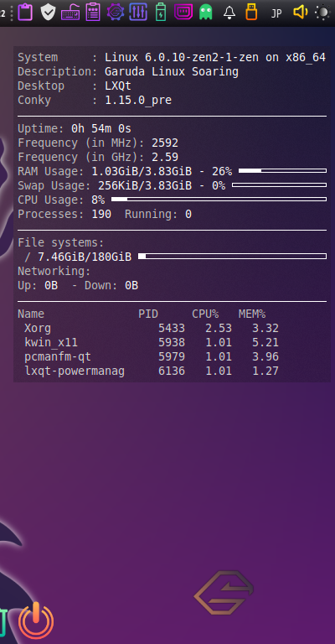The image size is (335, 644).
Task: Click PID '5433' of Xorg
Action: [x=172, y=328]
